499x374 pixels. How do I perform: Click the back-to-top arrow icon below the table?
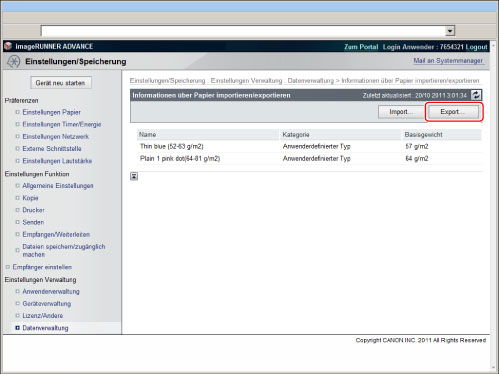(x=134, y=176)
